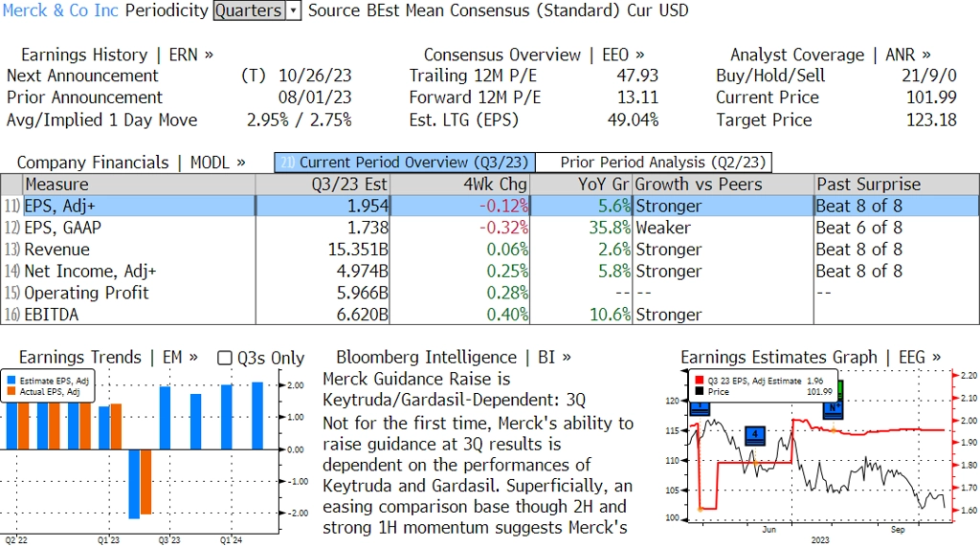
Task: Open Company Financials MODL link
Action: 131,163
